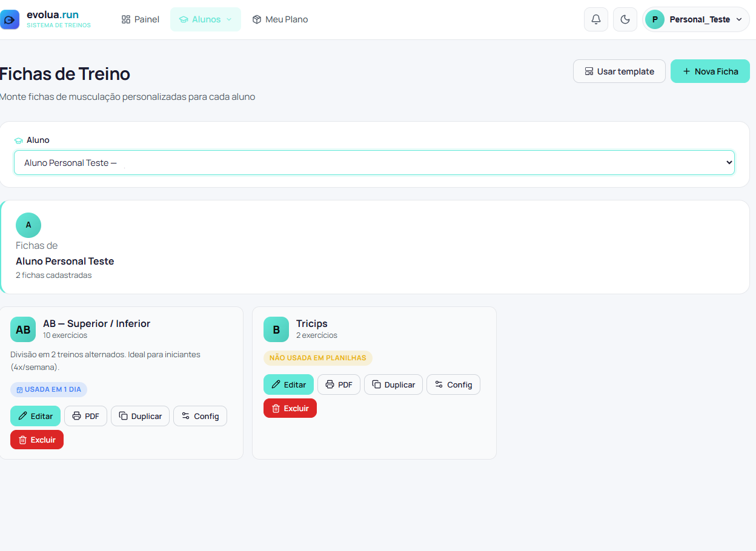Image resolution: width=756 pixels, height=551 pixels.
Task: Open the Personal_Teste account menu chevron
Action: pyautogui.click(x=739, y=19)
